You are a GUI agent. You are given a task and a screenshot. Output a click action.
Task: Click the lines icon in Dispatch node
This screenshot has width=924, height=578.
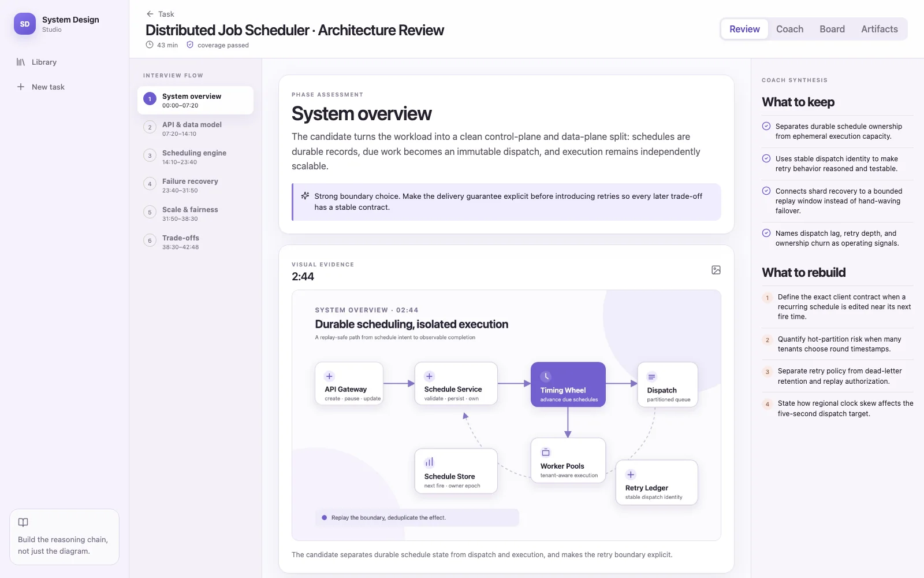point(652,377)
